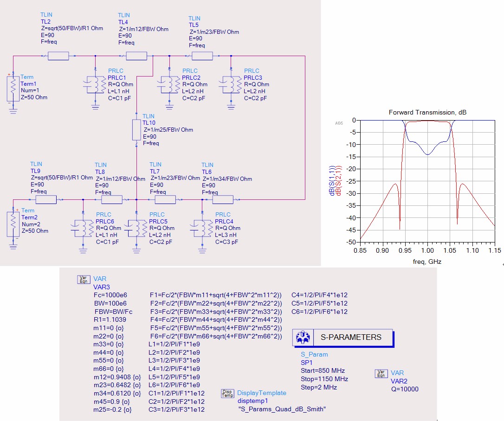Click the PRLC5 resonator symbol

coord(136,228)
